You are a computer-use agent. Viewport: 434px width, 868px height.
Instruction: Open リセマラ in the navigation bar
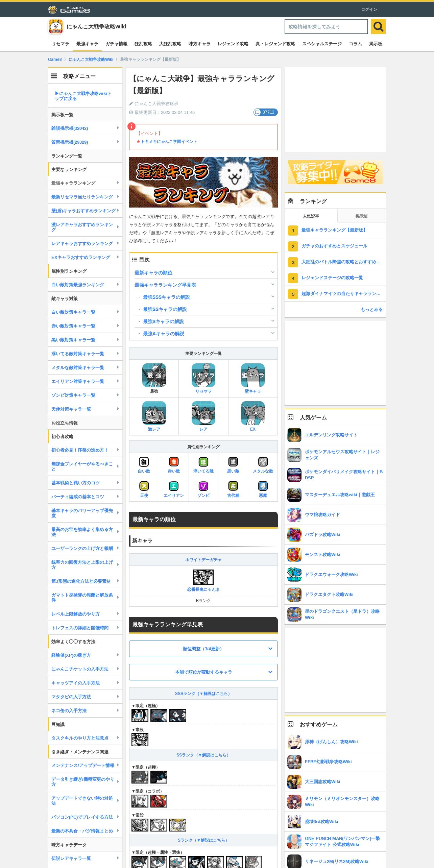(x=61, y=44)
